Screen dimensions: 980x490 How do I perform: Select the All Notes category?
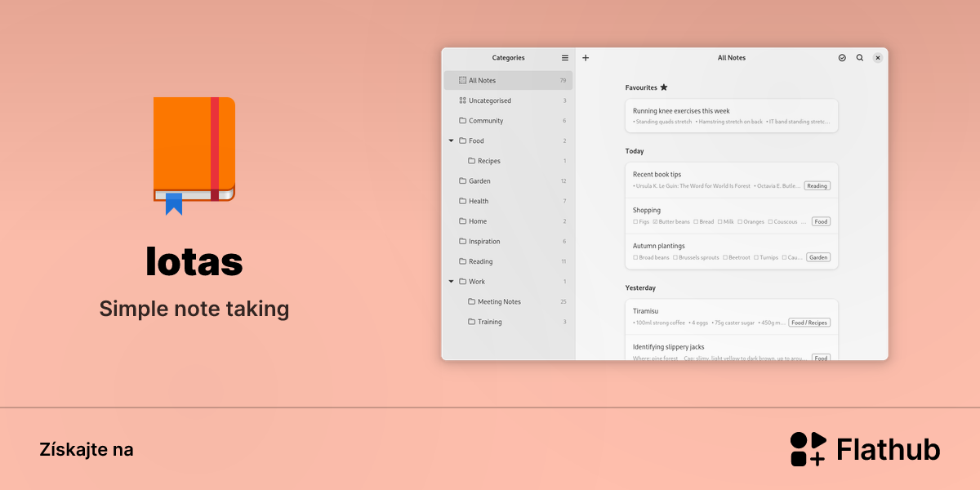(x=508, y=80)
